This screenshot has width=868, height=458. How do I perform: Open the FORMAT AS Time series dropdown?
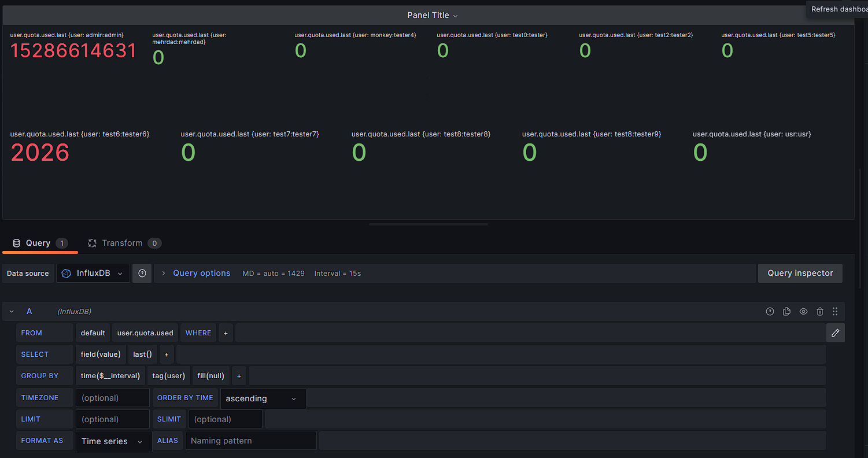pos(114,441)
